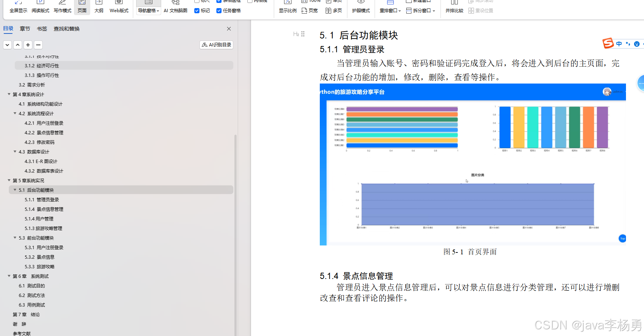
Task: Collapse 第4章系统设计 tree node
Action: [9, 94]
